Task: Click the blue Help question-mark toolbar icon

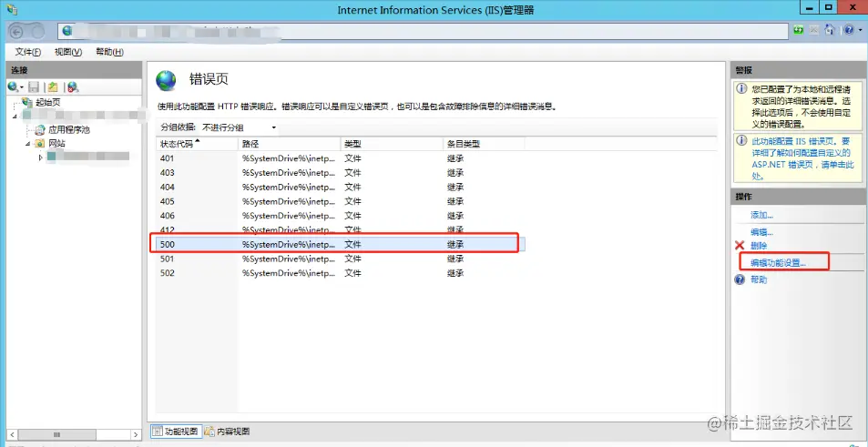Action: tap(848, 30)
